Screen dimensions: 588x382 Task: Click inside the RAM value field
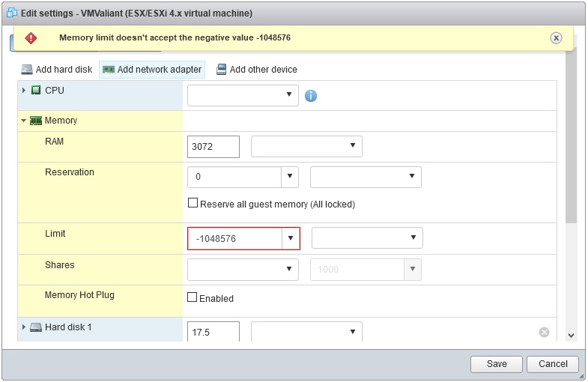(213, 147)
